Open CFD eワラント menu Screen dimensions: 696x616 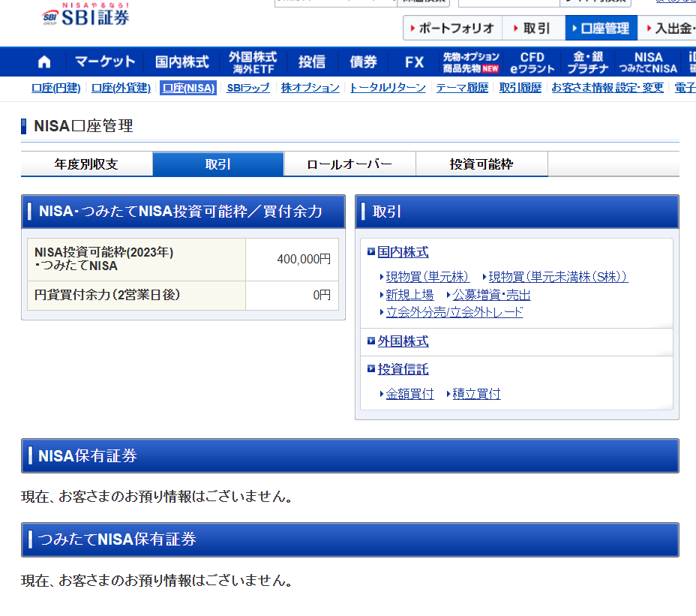532,62
